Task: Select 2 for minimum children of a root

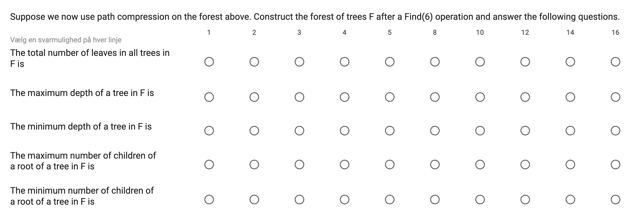Action: pos(254,200)
